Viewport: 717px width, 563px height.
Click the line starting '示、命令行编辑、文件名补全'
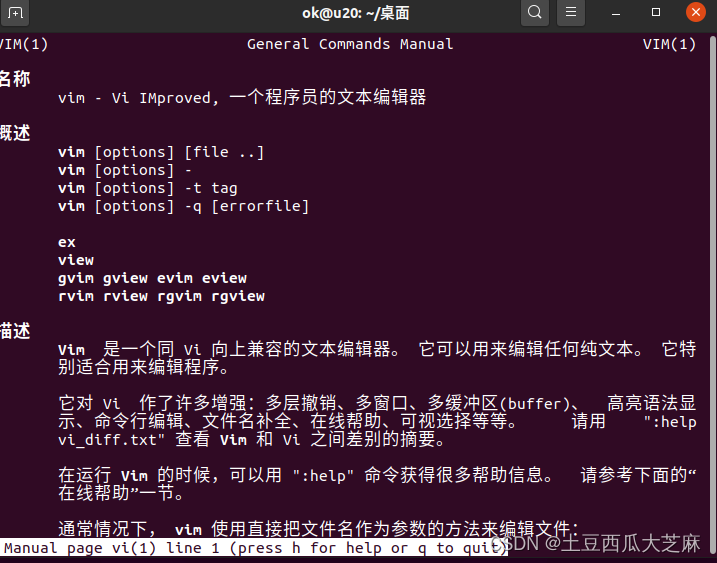(x=377, y=421)
